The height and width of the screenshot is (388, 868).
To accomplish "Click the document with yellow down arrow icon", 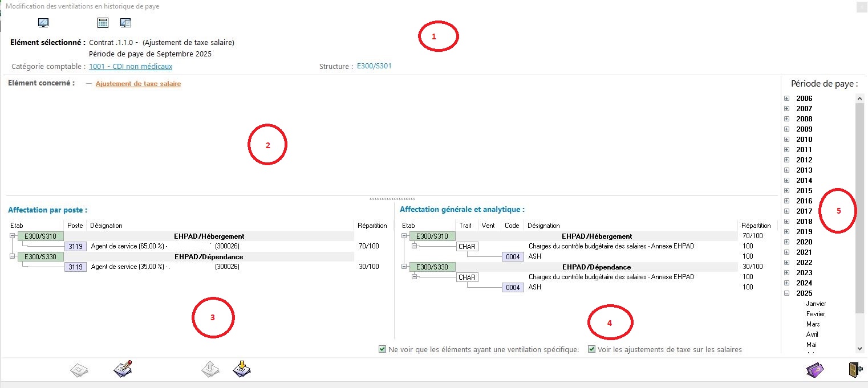I will pyautogui.click(x=242, y=370).
